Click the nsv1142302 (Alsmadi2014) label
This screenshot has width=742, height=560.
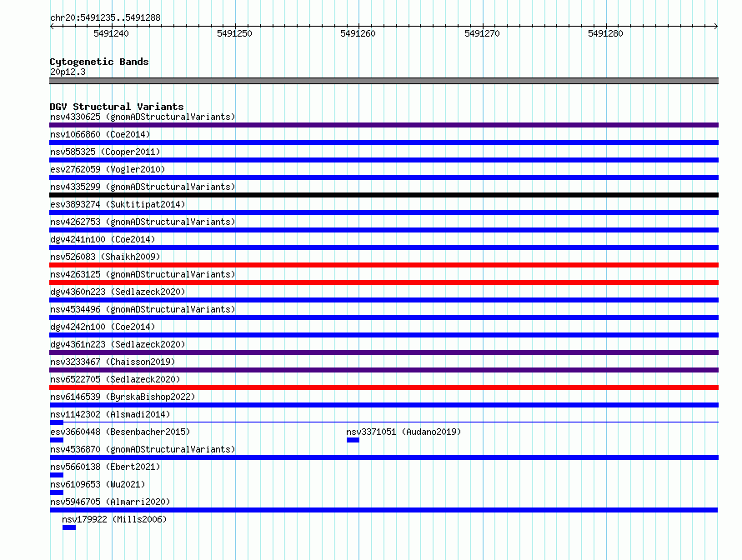(x=110, y=414)
